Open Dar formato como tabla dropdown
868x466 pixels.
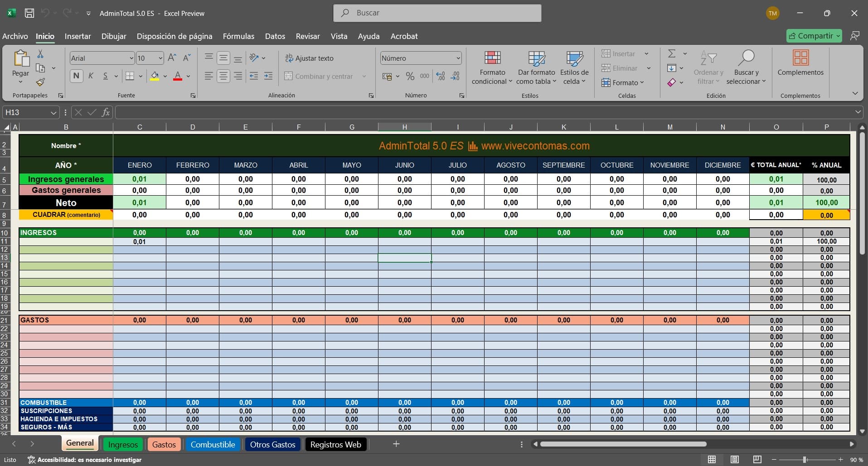(x=536, y=67)
